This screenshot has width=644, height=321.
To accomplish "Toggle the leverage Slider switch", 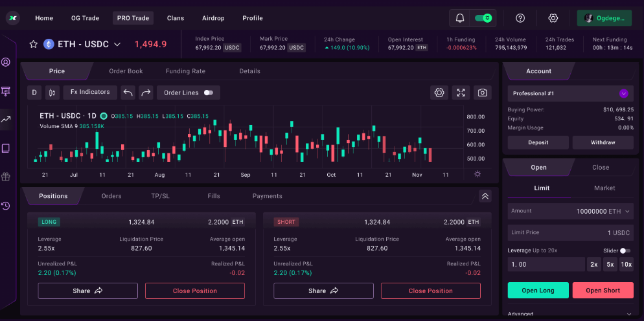I will (625, 250).
